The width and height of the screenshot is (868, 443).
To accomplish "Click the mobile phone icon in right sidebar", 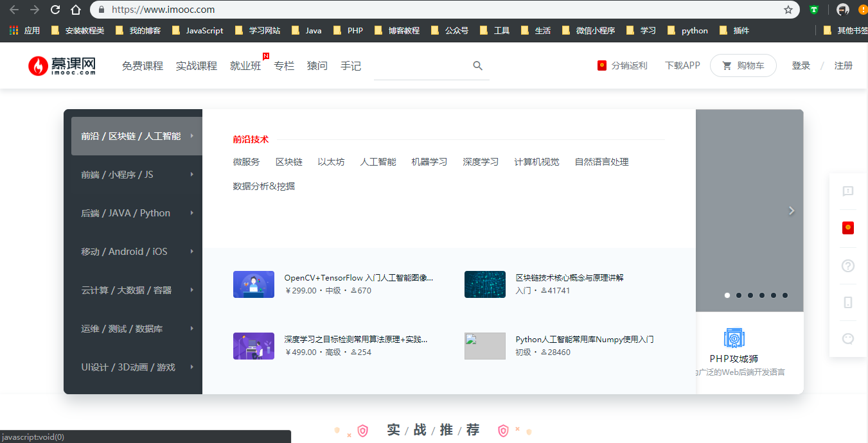I will click(x=847, y=302).
